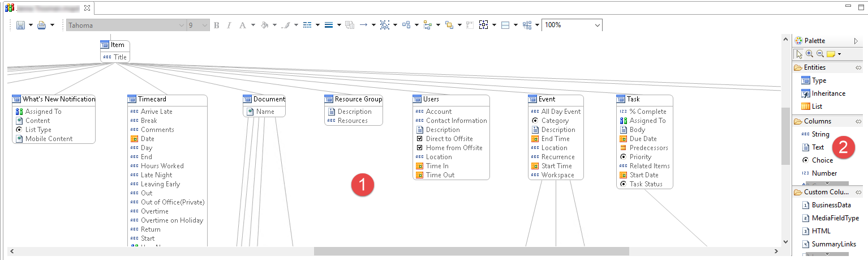Open the 100% zoom combo box

pos(571,25)
